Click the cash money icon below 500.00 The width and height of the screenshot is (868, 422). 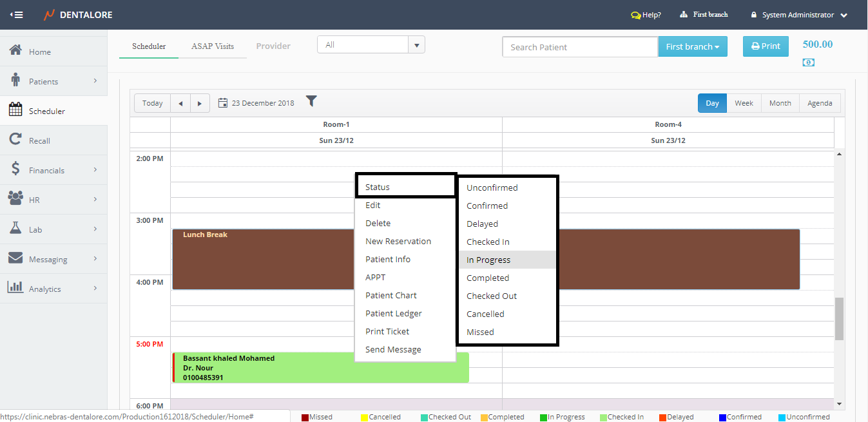click(808, 62)
